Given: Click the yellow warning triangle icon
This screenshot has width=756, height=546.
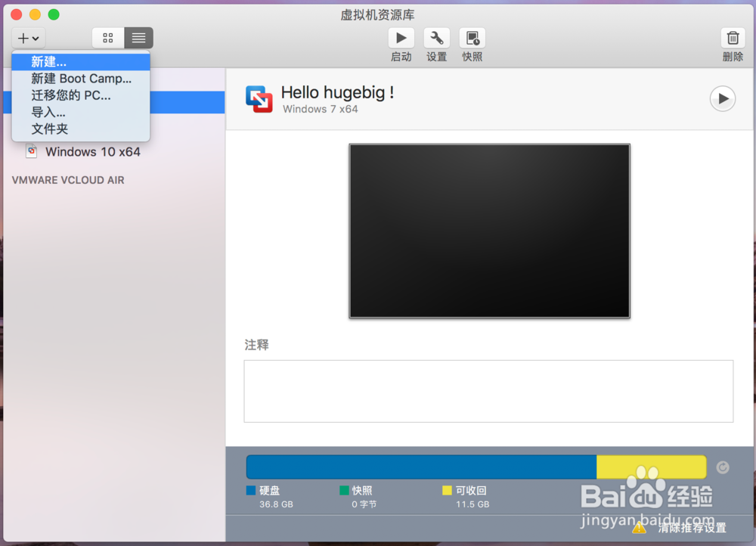Looking at the screenshot, I should tap(639, 528).
